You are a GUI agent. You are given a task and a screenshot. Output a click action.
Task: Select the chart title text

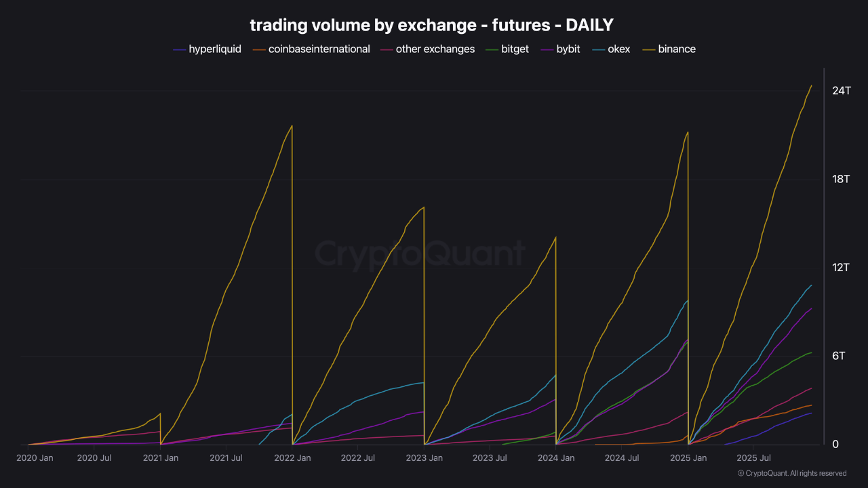click(431, 25)
